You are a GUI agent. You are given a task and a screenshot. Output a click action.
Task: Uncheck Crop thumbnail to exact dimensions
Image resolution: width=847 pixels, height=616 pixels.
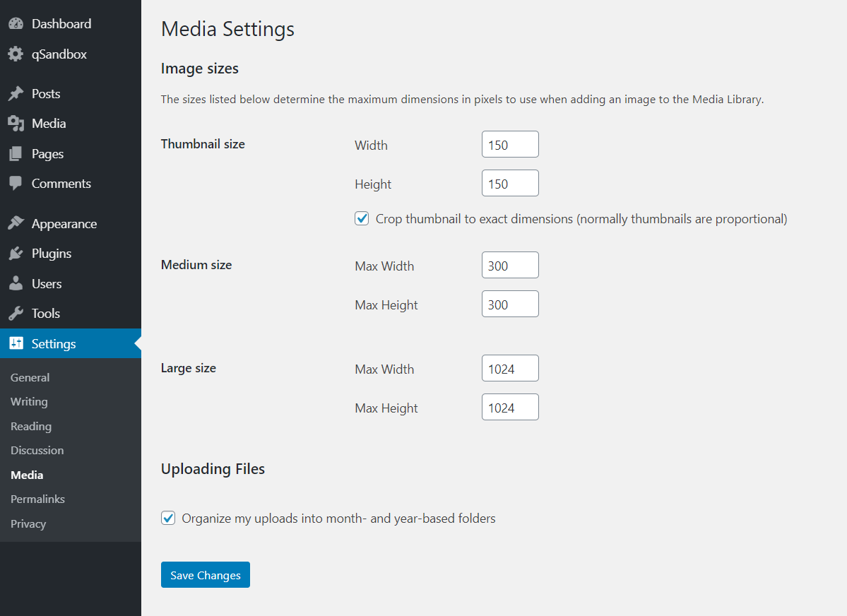pyautogui.click(x=362, y=219)
